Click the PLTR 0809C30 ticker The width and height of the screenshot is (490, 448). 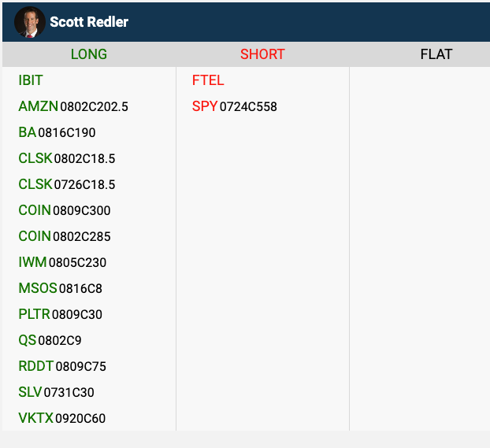click(x=60, y=314)
